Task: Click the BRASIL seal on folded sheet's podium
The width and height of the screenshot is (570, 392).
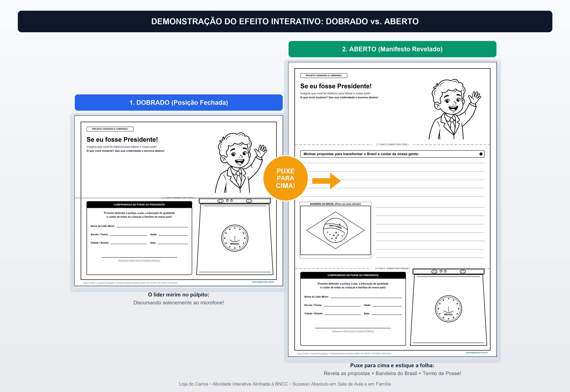Action: click(x=235, y=238)
